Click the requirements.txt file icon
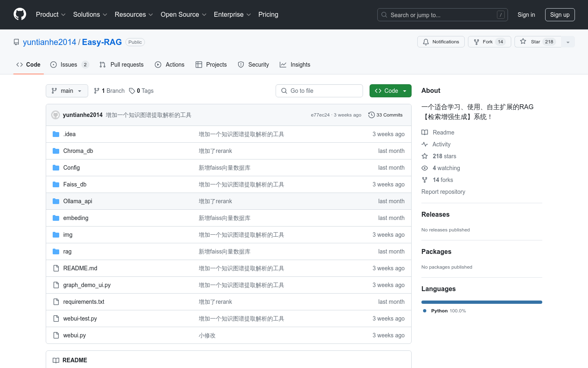Screen dimensions: 588x368 pyautogui.click(x=56, y=302)
